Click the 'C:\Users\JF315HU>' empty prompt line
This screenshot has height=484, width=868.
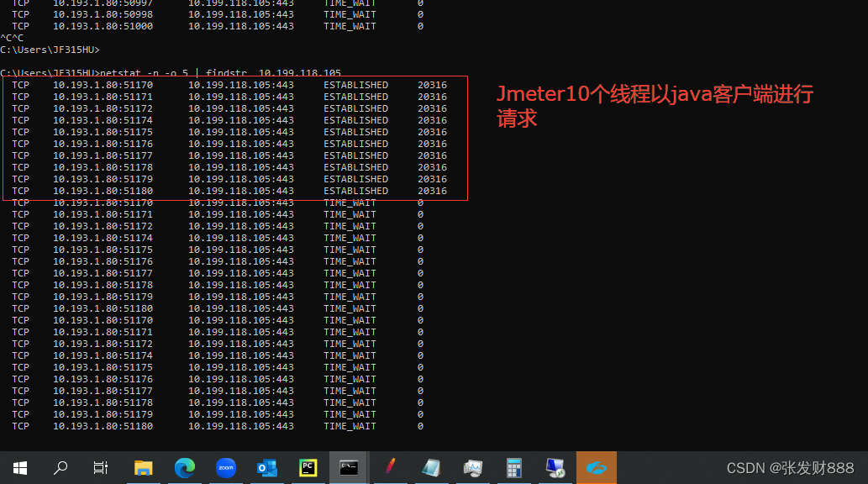50,50
